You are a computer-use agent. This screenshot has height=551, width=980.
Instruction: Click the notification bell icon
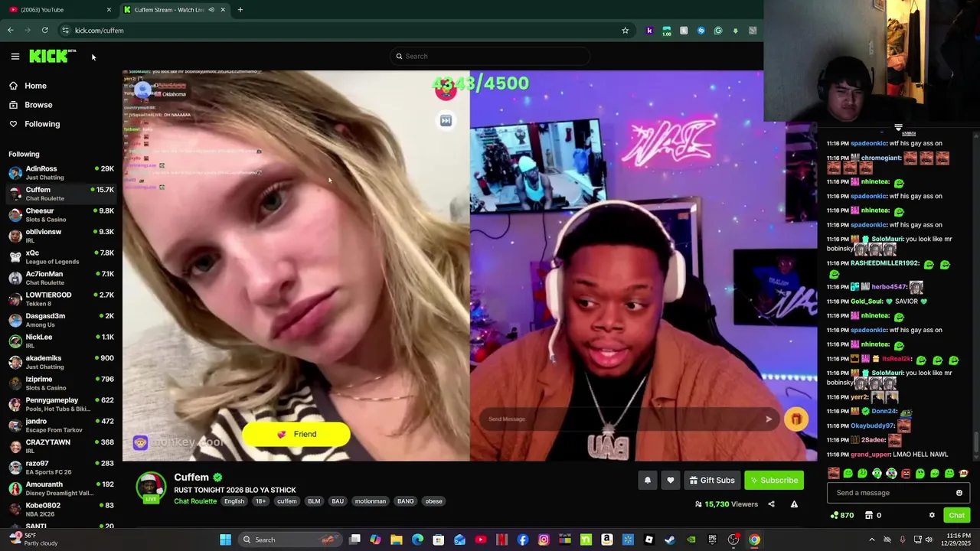(x=647, y=480)
